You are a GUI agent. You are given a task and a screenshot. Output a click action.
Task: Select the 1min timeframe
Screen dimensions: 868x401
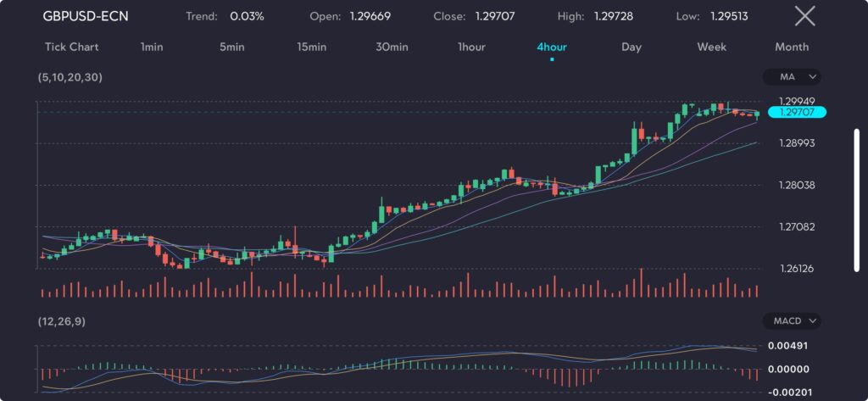coord(152,47)
